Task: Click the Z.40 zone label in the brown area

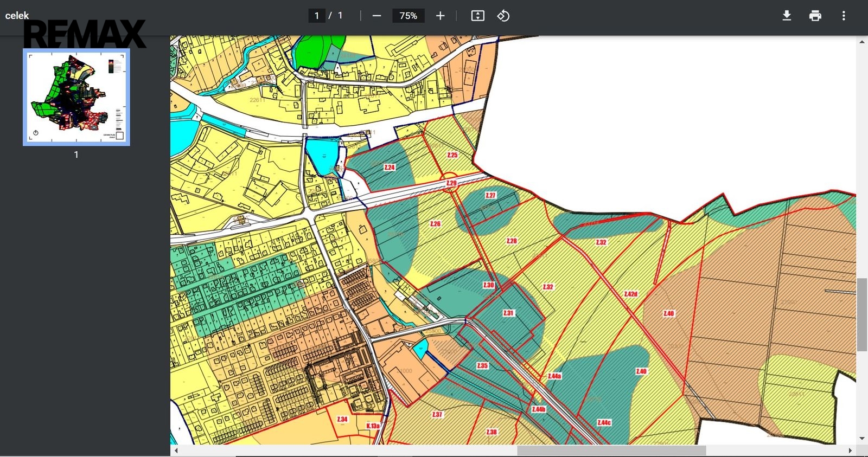Action: pyautogui.click(x=668, y=314)
